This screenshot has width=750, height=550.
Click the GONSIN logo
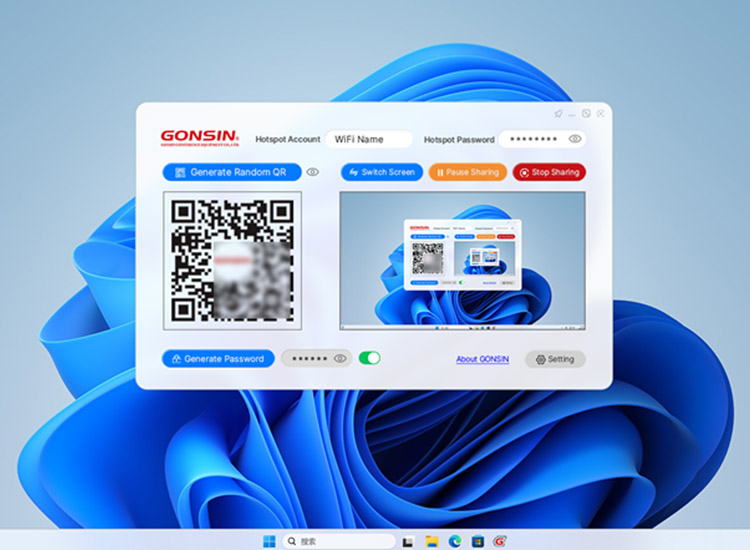200,138
